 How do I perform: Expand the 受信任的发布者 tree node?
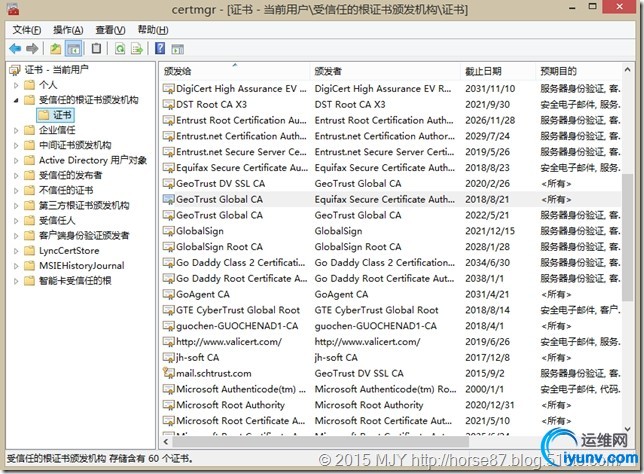[x=16, y=175]
